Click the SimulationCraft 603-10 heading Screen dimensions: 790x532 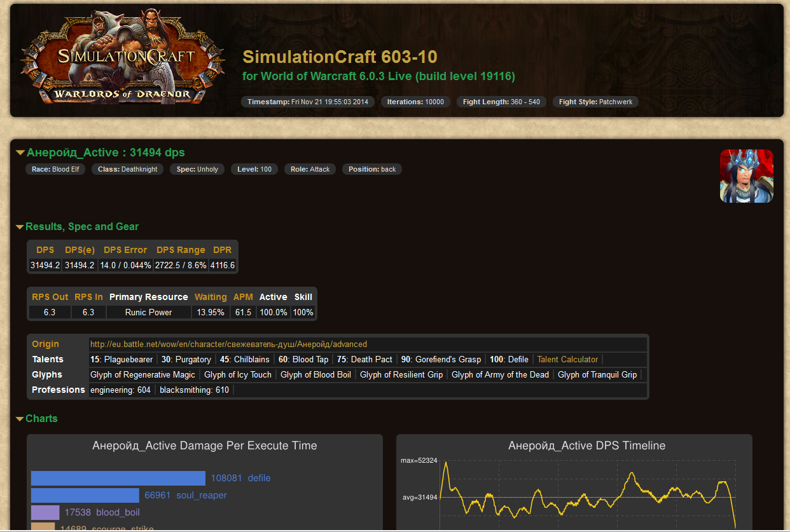(x=340, y=57)
